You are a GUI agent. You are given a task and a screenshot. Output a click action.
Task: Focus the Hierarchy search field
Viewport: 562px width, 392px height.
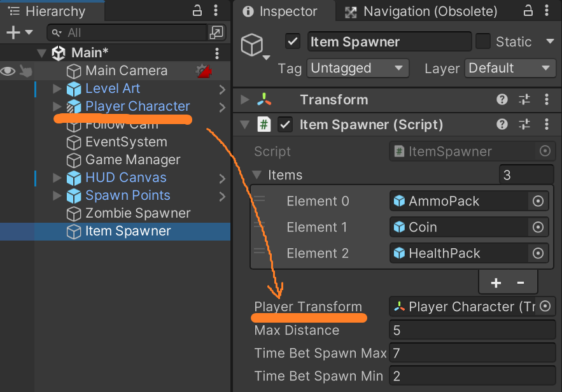coord(127,32)
